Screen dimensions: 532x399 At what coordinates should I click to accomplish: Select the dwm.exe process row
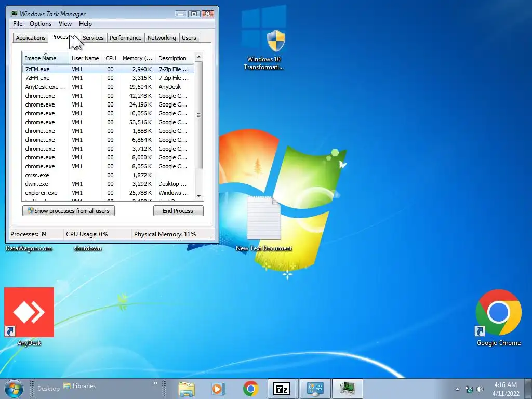click(108, 184)
